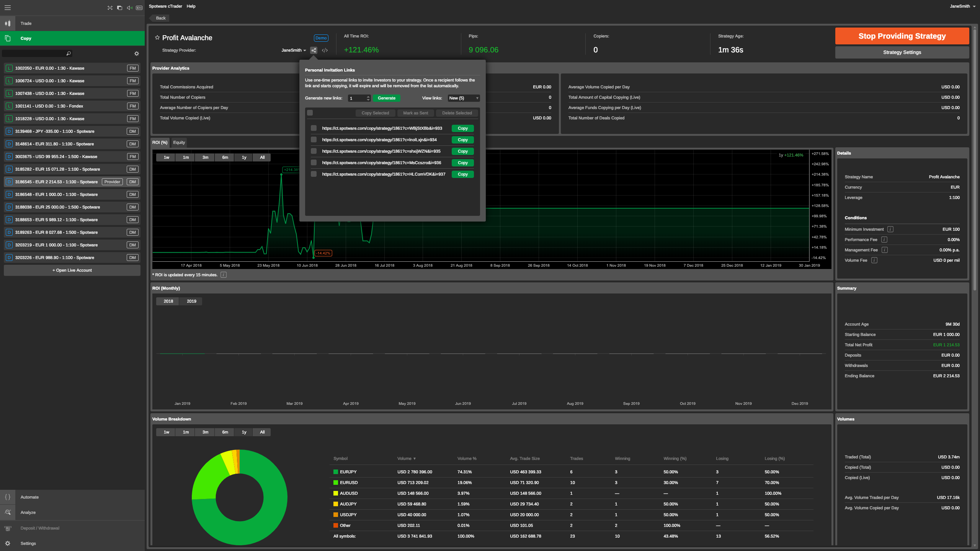The width and height of the screenshot is (980, 551).
Task: Click the account search input field
Action: click(x=34, y=54)
